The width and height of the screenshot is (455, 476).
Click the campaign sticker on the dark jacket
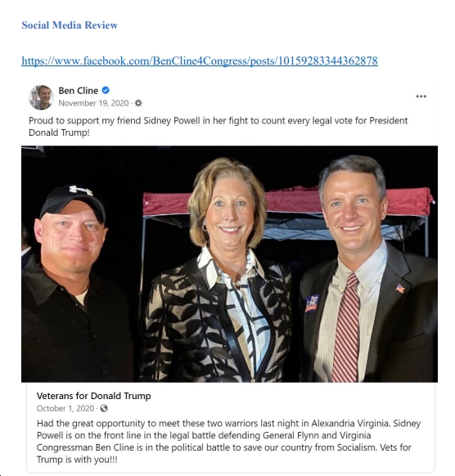pyautogui.click(x=312, y=303)
